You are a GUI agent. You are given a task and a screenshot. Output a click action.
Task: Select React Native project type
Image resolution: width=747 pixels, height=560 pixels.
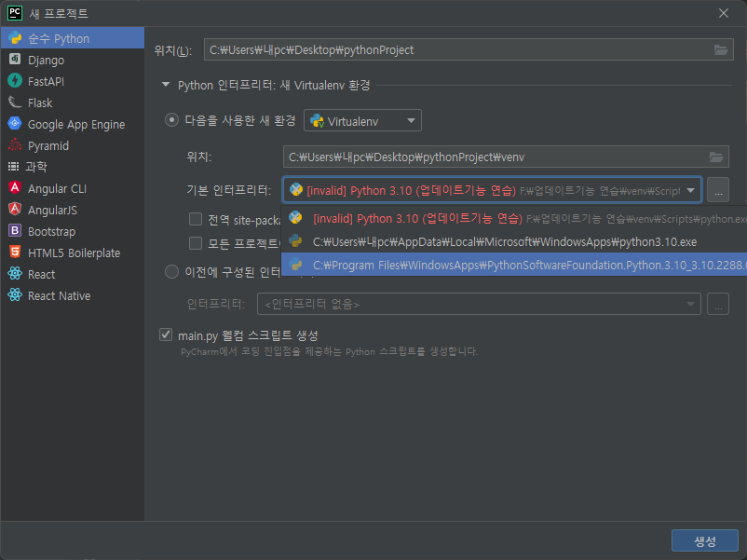click(73, 295)
